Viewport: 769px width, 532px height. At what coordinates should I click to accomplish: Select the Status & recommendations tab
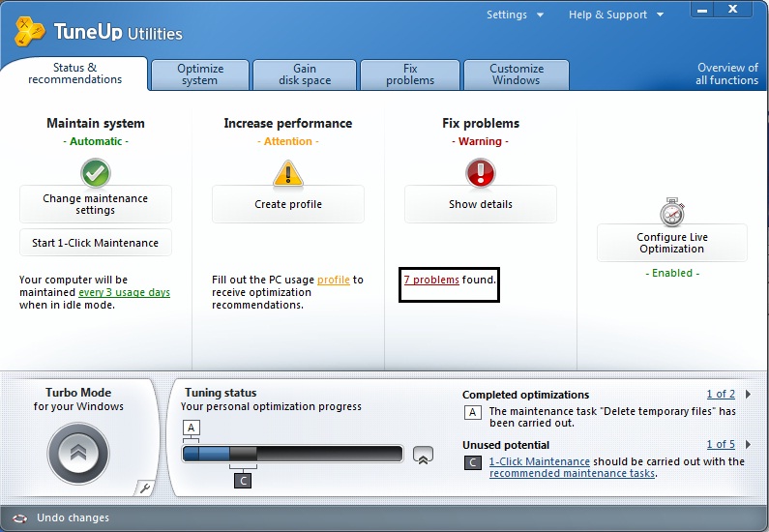74,74
